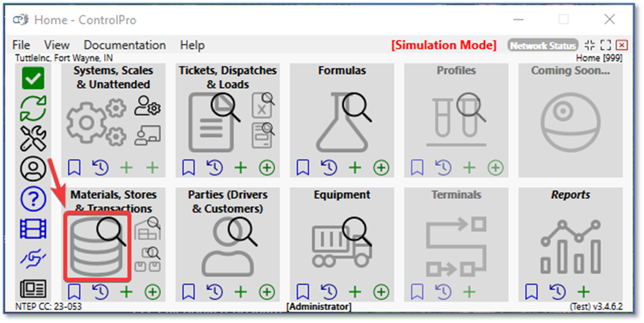Open the user profile icon in sidebar
This screenshot has height=323, width=644.
(x=33, y=168)
